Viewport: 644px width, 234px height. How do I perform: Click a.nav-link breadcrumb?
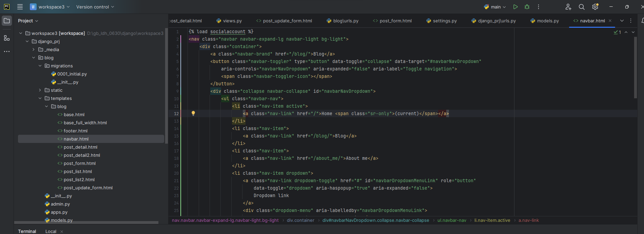pos(529,220)
